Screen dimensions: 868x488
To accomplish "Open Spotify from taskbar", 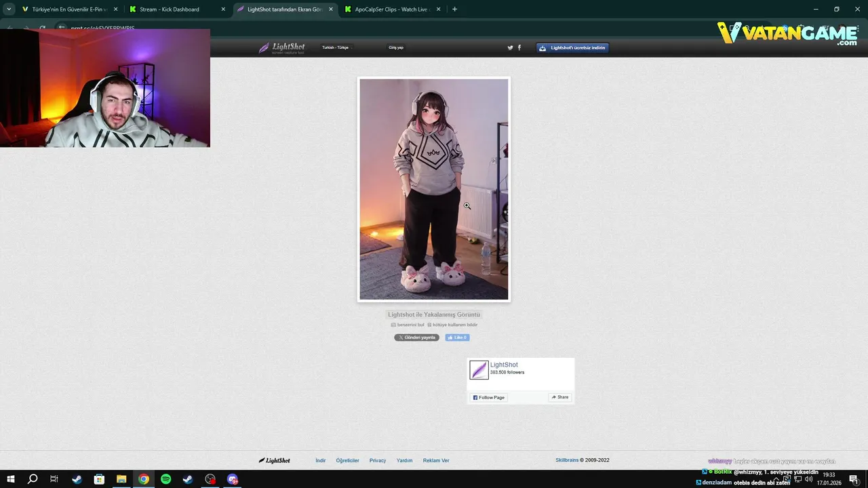I will coord(166,479).
